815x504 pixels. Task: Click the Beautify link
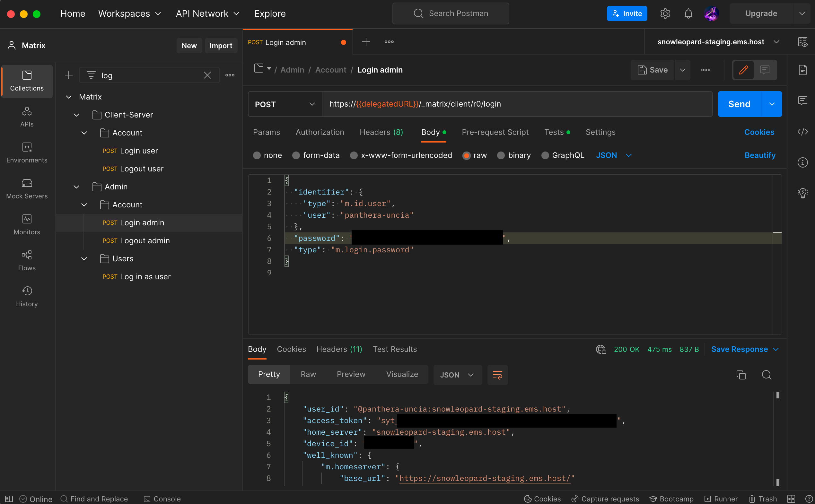click(x=760, y=155)
